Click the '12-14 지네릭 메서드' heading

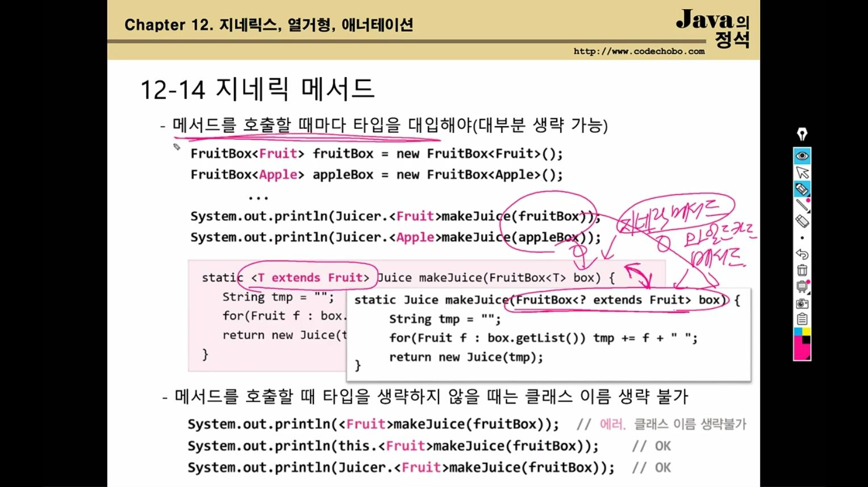[x=257, y=89]
